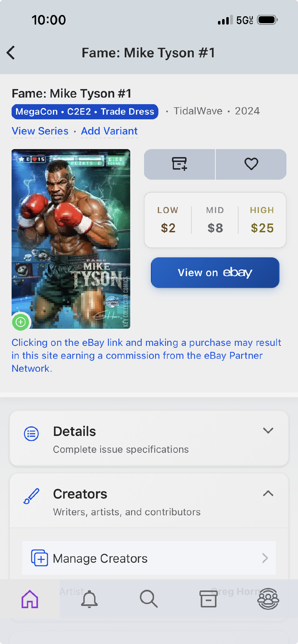Tap the Details list icon
The image size is (298, 644).
tap(31, 434)
